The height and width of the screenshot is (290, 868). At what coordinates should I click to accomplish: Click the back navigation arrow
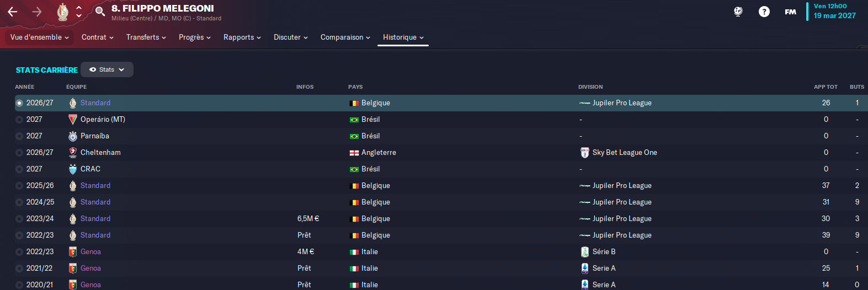[13, 12]
